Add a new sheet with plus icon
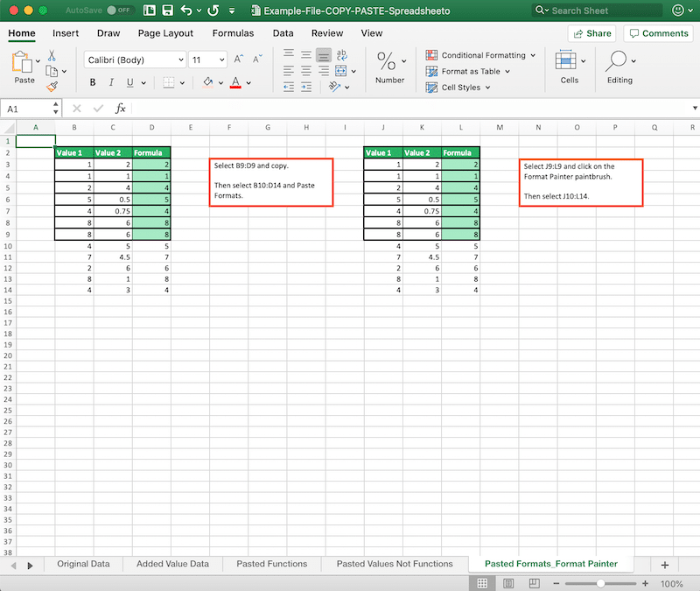The image size is (700, 591). tap(665, 565)
